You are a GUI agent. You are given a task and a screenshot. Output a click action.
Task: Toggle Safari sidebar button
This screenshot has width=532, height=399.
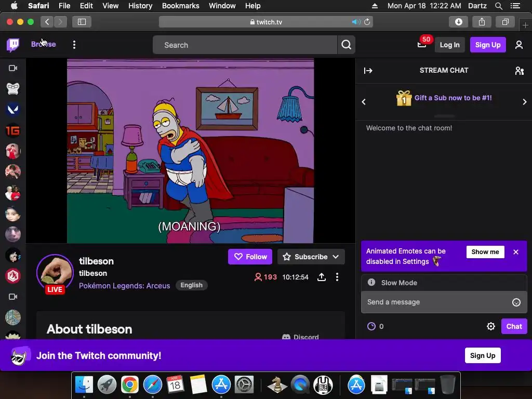[x=82, y=22]
